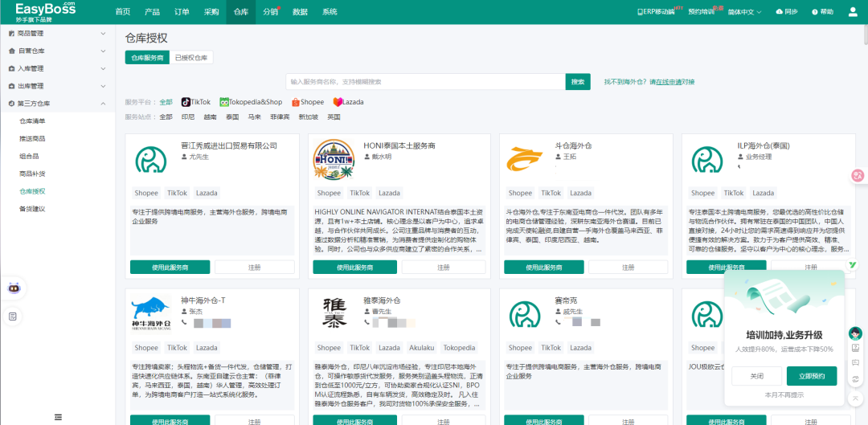The height and width of the screenshot is (425, 868).
Task: Open 产品 in top navigation
Action: [152, 11]
